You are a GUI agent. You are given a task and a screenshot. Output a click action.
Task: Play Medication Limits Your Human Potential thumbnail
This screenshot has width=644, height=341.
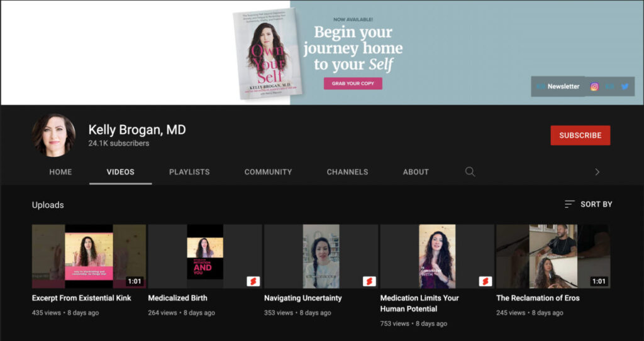[437, 256]
